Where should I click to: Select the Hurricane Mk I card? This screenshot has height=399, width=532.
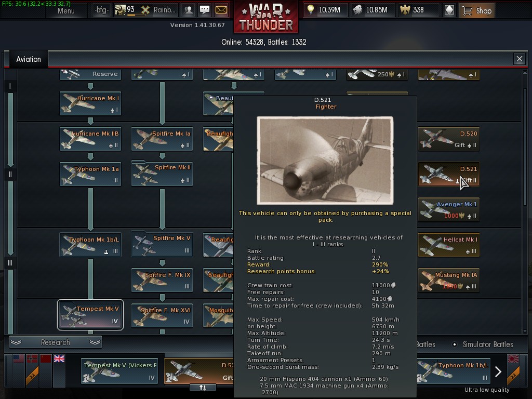point(90,103)
